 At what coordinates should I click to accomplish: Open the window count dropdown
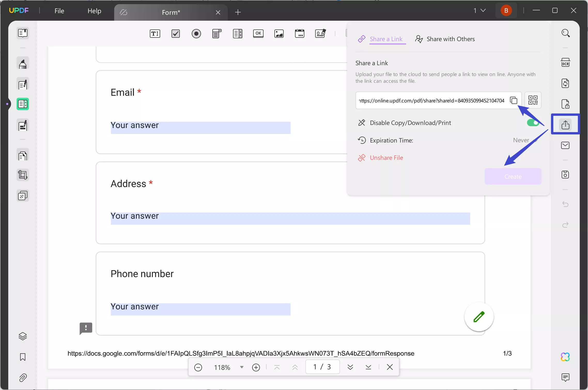480,11
